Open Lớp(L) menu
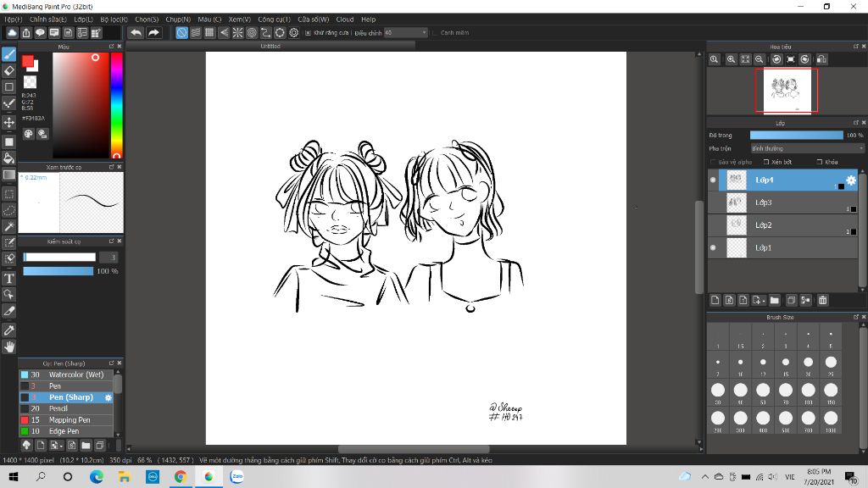Screen dimensions: 868x488 point(84,19)
